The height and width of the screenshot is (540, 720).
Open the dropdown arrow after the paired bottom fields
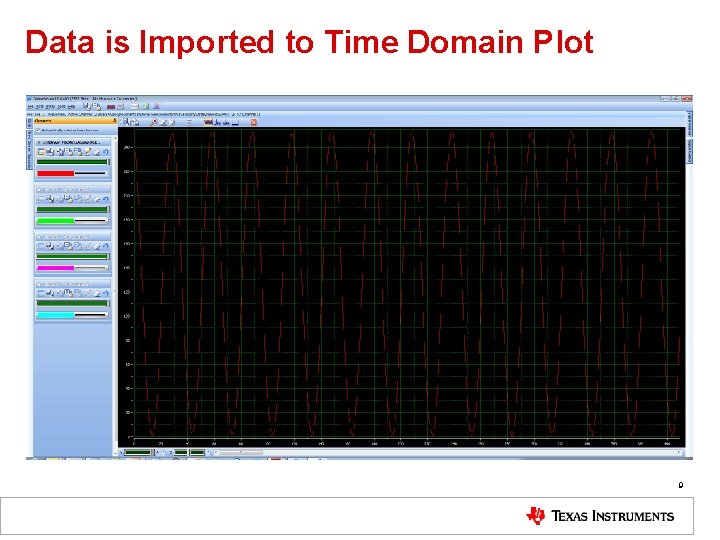tap(208, 453)
